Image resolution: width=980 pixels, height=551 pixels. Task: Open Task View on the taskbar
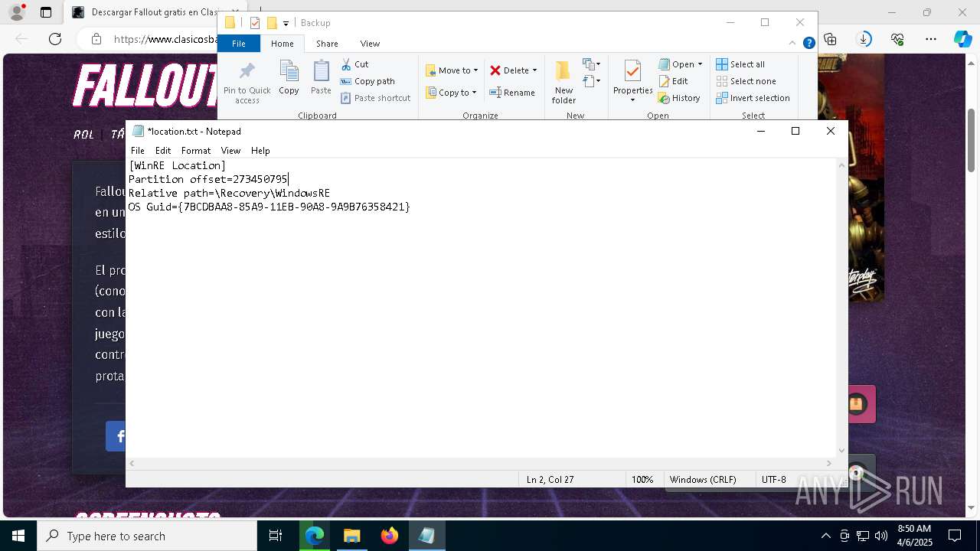276,536
